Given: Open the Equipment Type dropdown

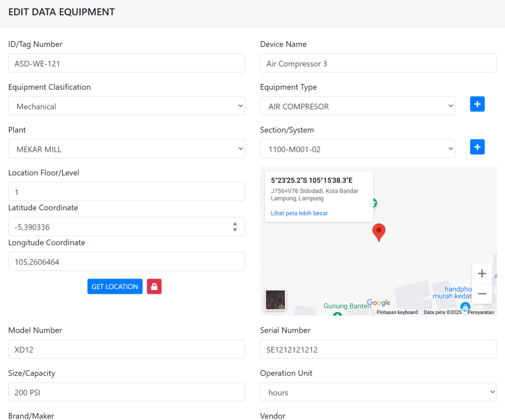Looking at the screenshot, I should click(357, 106).
